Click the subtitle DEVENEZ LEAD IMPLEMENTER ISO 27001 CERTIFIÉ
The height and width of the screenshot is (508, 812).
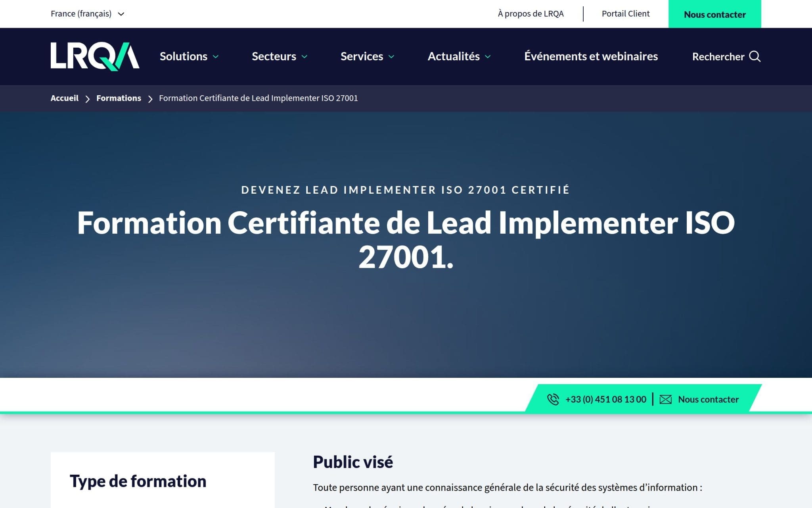(406, 190)
